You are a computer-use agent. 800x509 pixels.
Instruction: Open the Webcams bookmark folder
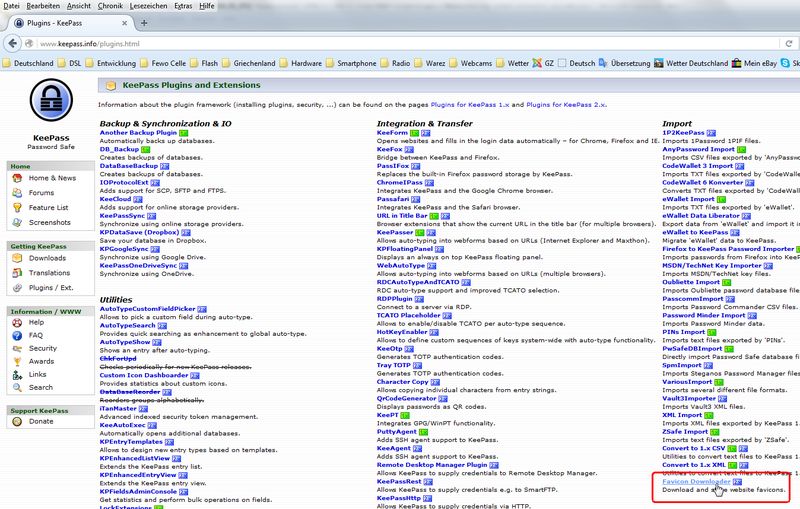(470, 63)
